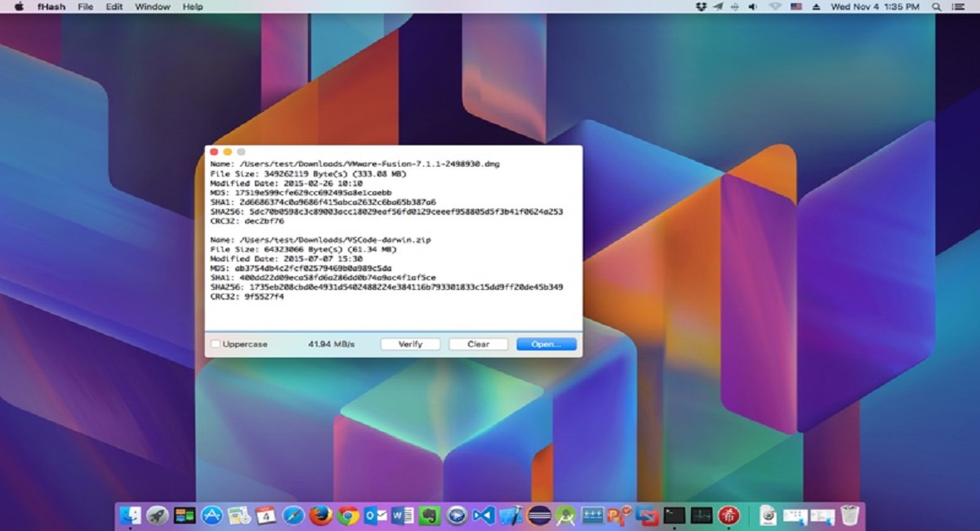Click the Open... button
Viewport: 980px width, 531px height.
pos(546,345)
